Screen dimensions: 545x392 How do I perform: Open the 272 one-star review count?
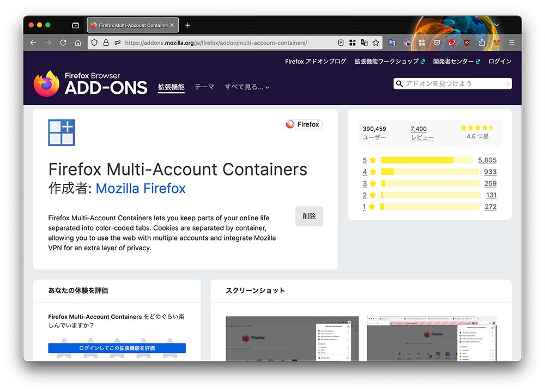tap(491, 207)
